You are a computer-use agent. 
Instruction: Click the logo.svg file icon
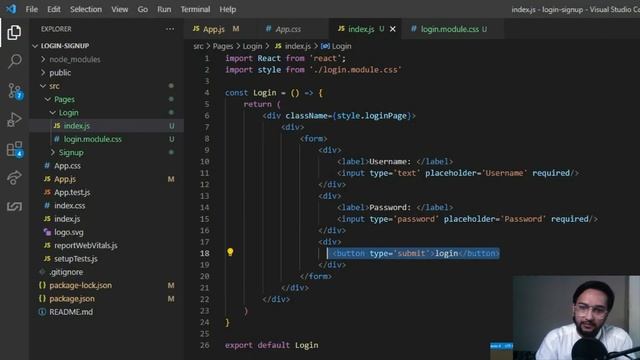tap(47, 232)
